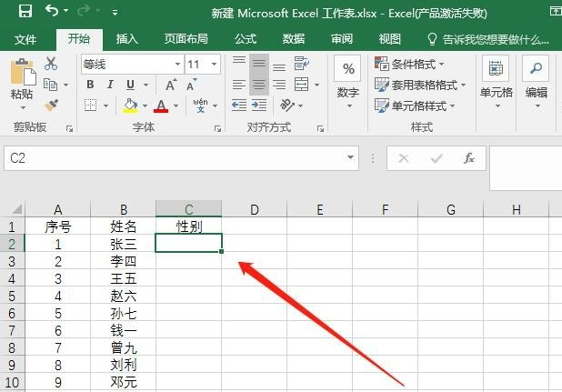Click the Middle Align icon
This screenshot has height=392, width=562.
[259, 64]
